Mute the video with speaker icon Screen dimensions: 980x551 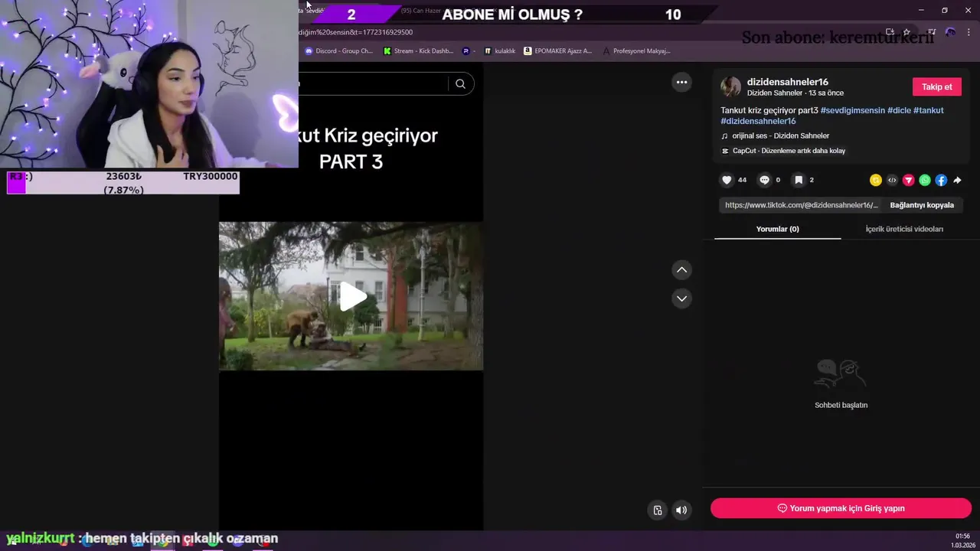click(681, 510)
